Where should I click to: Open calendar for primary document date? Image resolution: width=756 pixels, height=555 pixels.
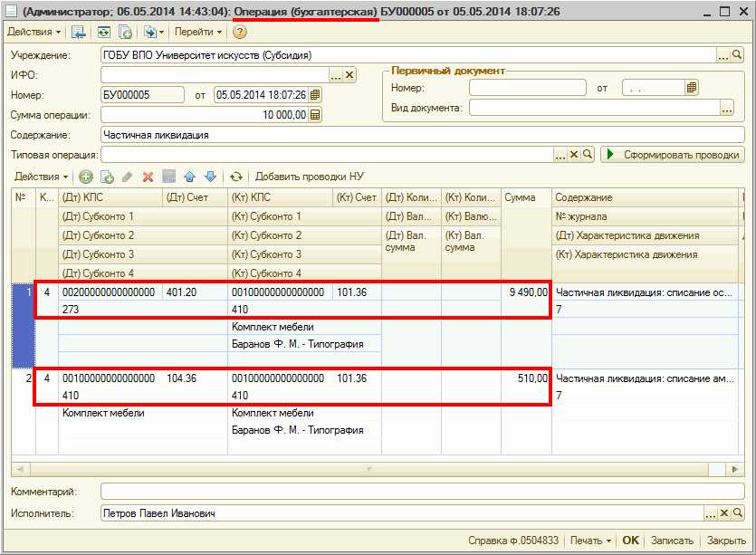point(691,88)
